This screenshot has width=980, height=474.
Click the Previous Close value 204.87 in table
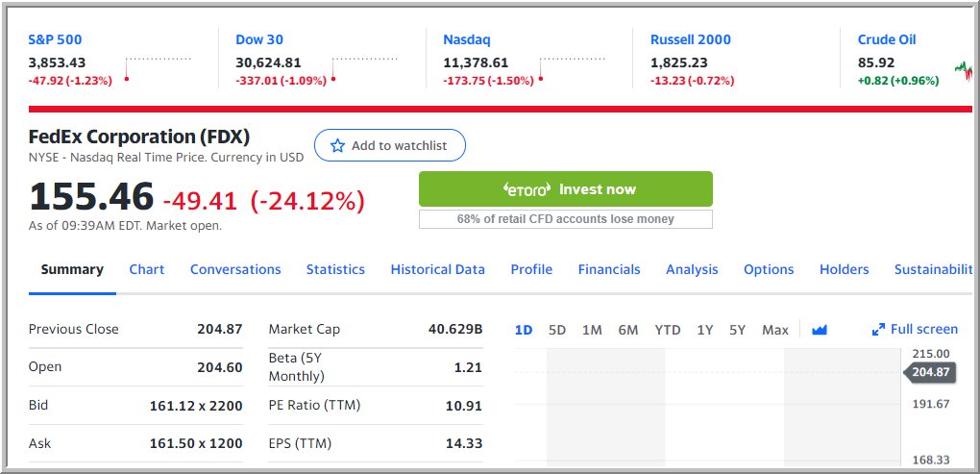(x=219, y=329)
